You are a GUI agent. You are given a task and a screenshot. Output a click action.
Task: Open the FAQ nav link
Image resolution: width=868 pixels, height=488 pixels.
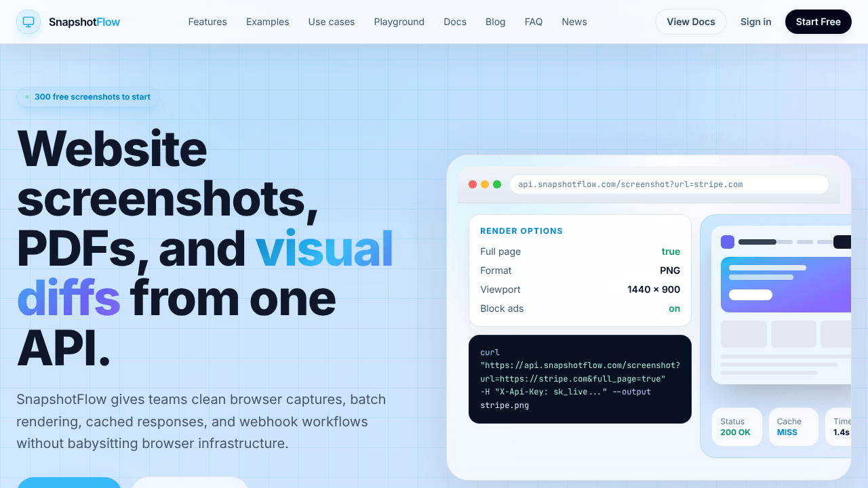pos(534,22)
